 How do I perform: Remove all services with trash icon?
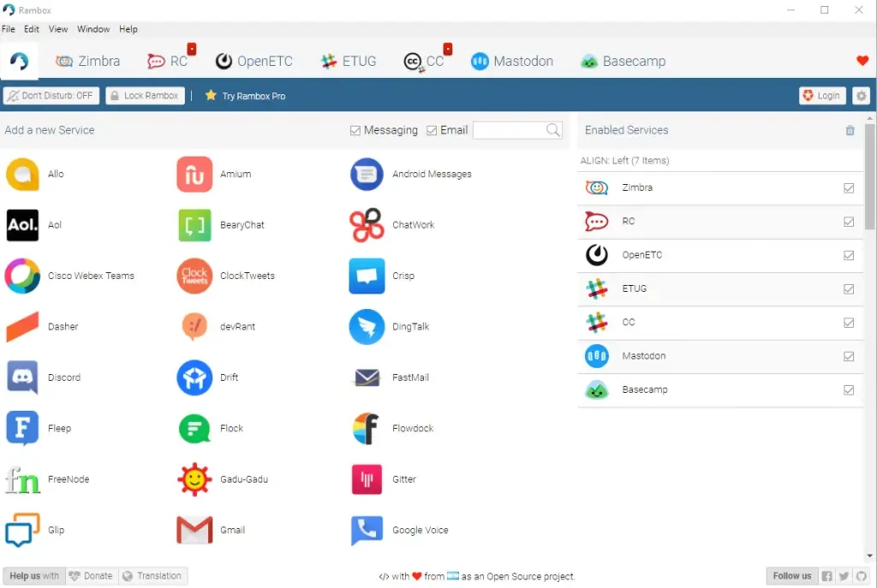(850, 130)
